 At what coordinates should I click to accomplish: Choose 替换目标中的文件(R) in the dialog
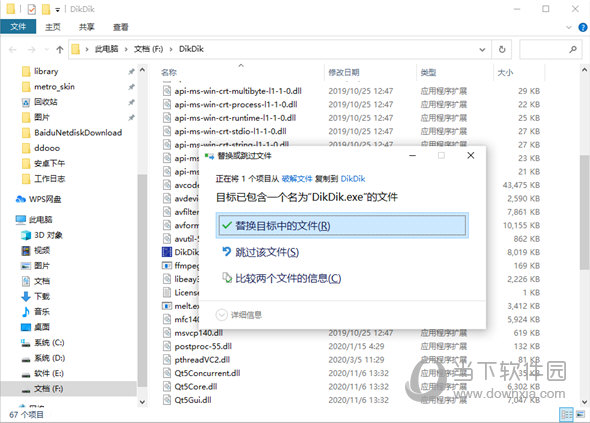tap(342, 226)
